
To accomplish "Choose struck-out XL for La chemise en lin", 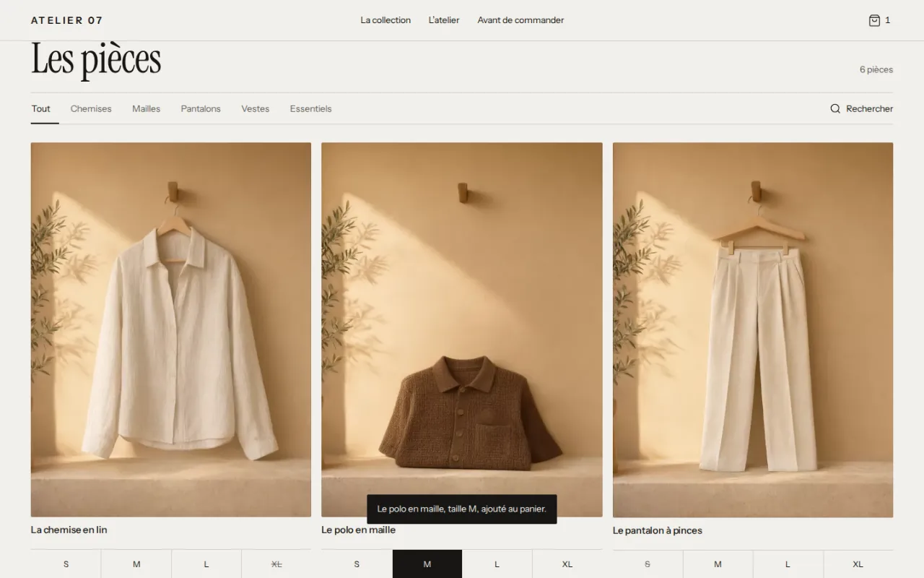I will click(x=276, y=564).
